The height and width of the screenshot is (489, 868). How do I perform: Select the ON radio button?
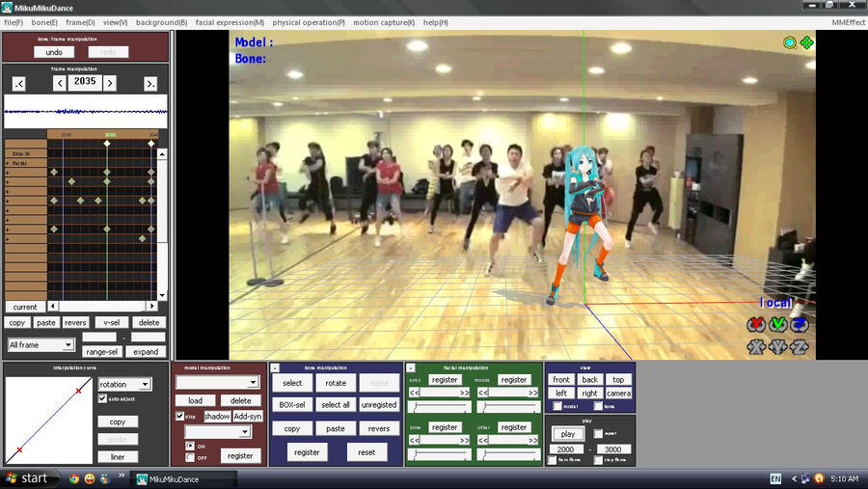[x=190, y=446]
